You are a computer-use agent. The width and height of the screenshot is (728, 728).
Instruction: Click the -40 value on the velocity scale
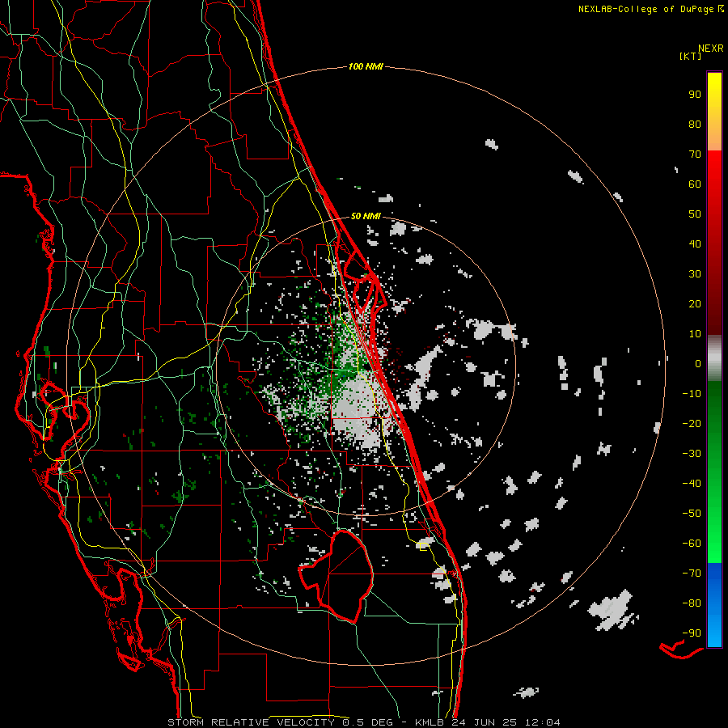click(x=692, y=484)
